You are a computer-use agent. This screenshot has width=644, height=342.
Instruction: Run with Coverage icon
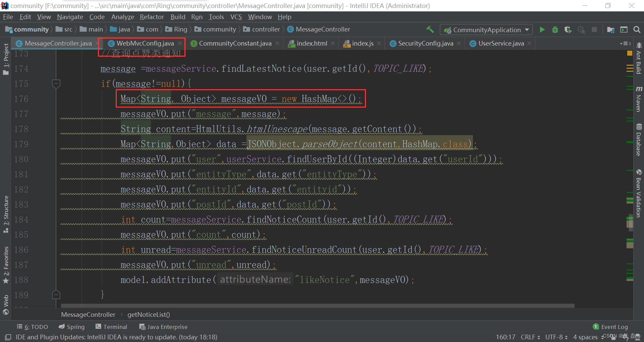coord(568,30)
